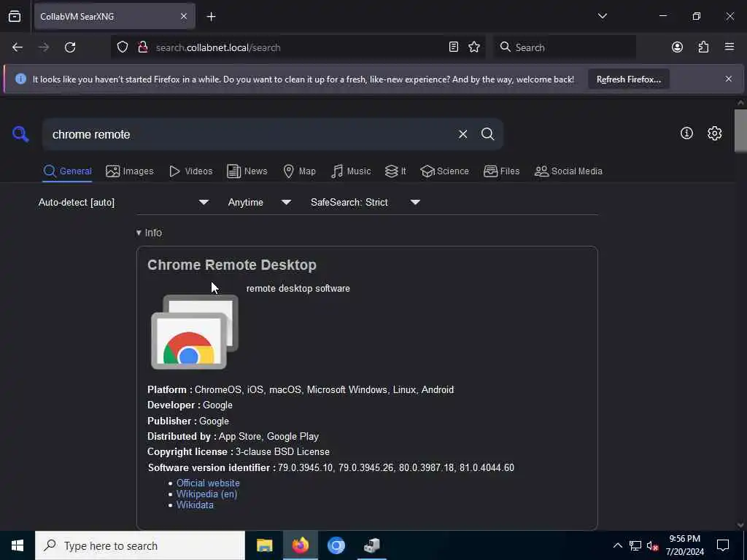Switch to the Science tab
Viewport: 747px width, 560px height.
(x=444, y=171)
